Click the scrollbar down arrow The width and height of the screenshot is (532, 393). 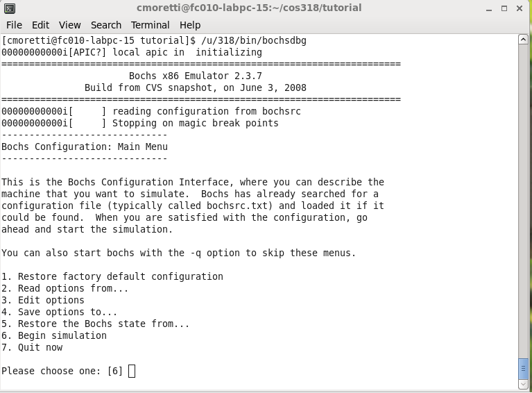(x=523, y=385)
